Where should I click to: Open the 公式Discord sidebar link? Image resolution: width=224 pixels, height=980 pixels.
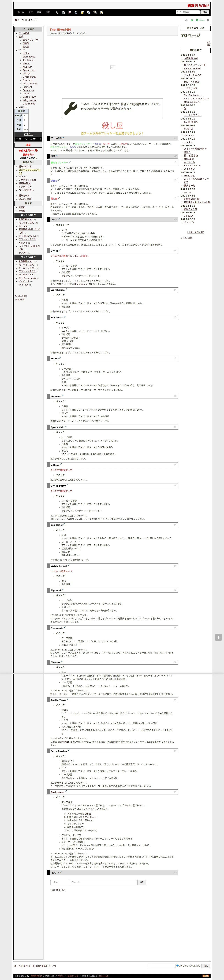pyautogui.click(x=25, y=199)
